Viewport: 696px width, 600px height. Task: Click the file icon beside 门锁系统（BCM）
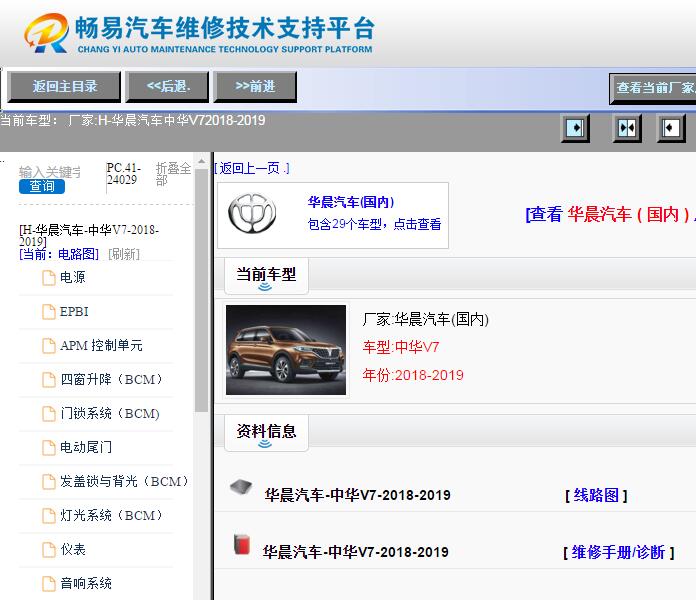[48, 414]
